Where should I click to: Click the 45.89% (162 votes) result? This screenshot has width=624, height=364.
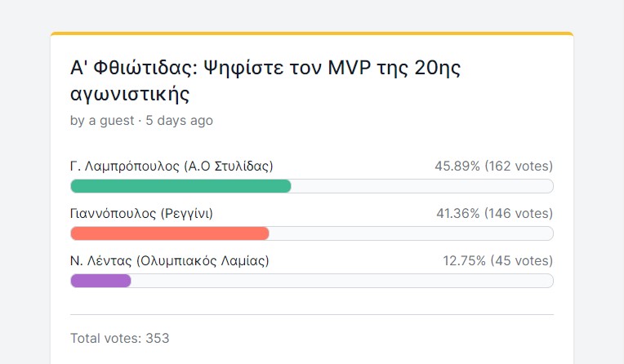point(494,166)
